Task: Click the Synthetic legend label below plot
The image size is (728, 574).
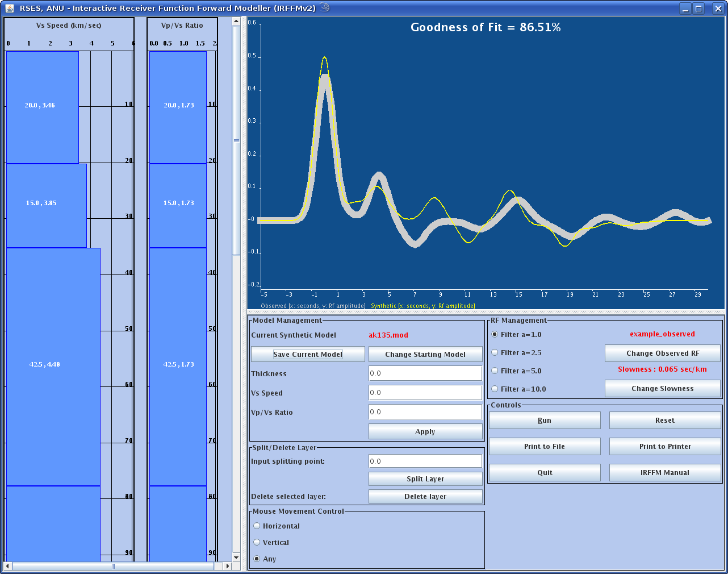Action: coord(423,306)
